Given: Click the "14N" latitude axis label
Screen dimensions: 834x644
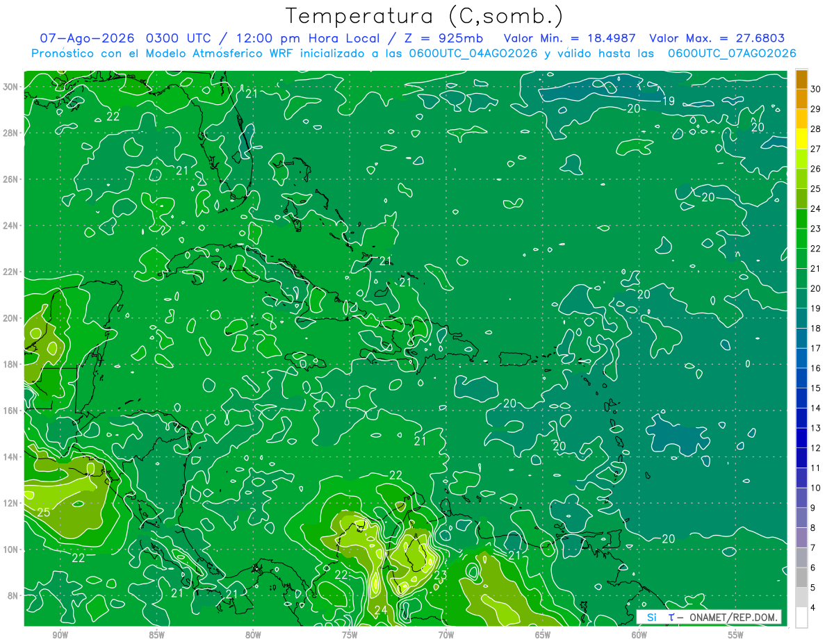Looking at the screenshot, I should (x=11, y=456).
